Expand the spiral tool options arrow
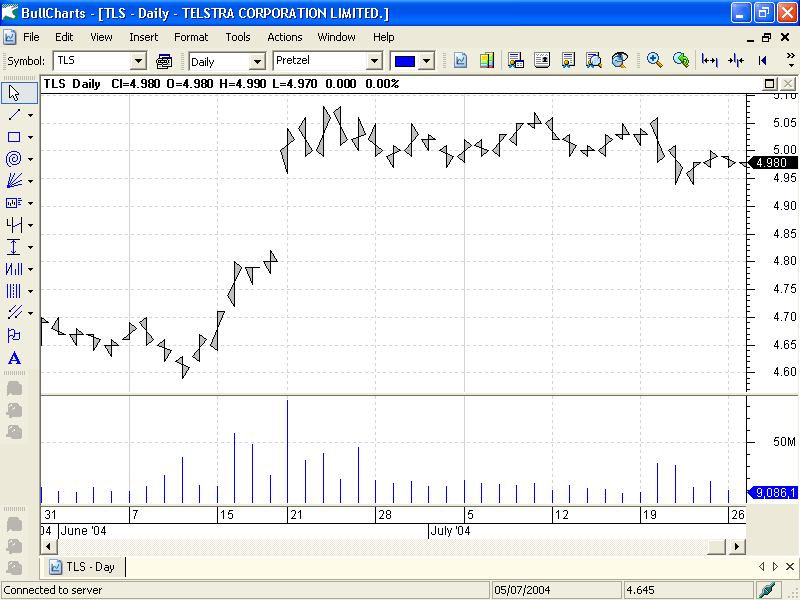 pyautogui.click(x=31, y=159)
